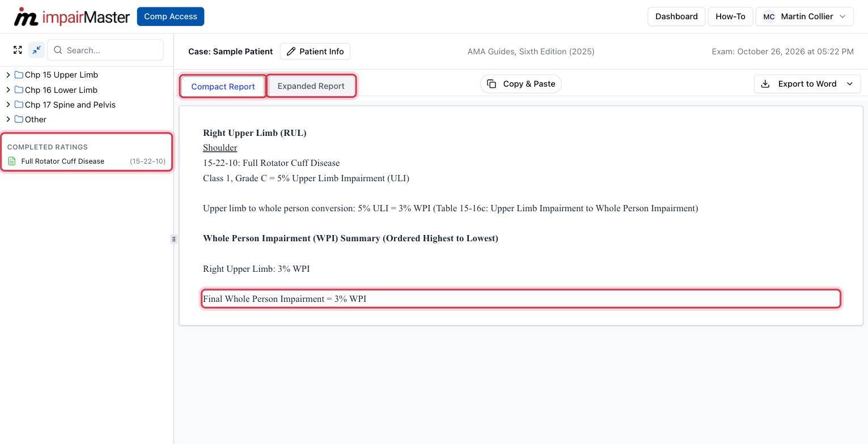This screenshot has height=444, width=868.
Task: Click the 15-22-10: Full Rotator Cuff Disease line
Action: (271, 163)
